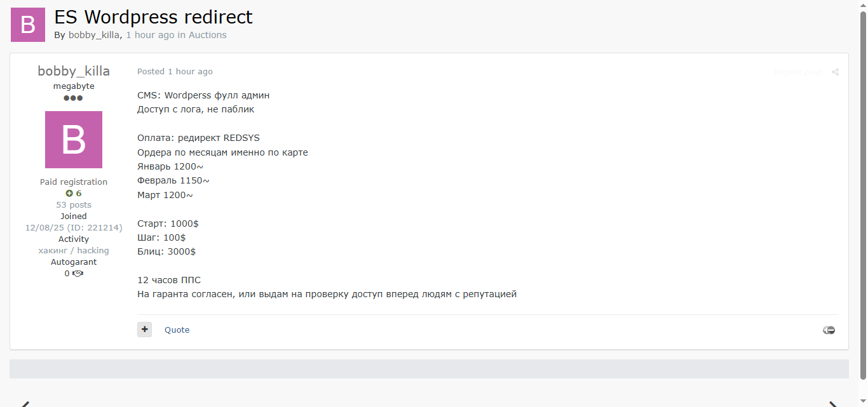This screenshot has width=868, height=407.
Task: Go to the next topic arrow
Action: point(833,403)
